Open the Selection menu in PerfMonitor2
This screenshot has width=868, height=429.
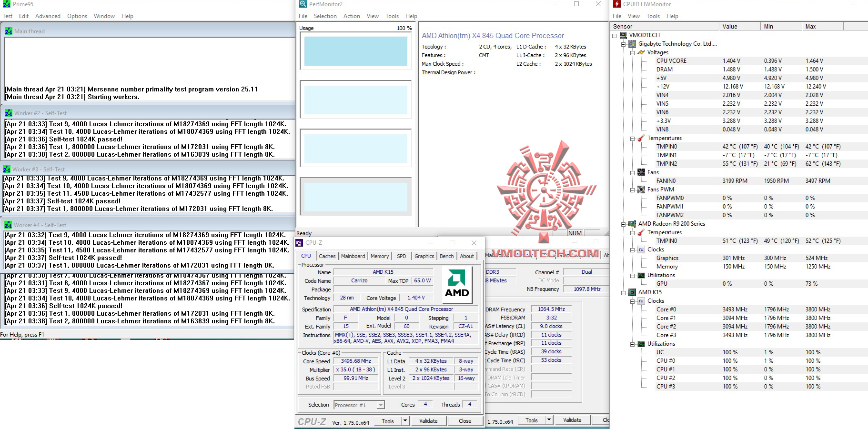point(325,16)
